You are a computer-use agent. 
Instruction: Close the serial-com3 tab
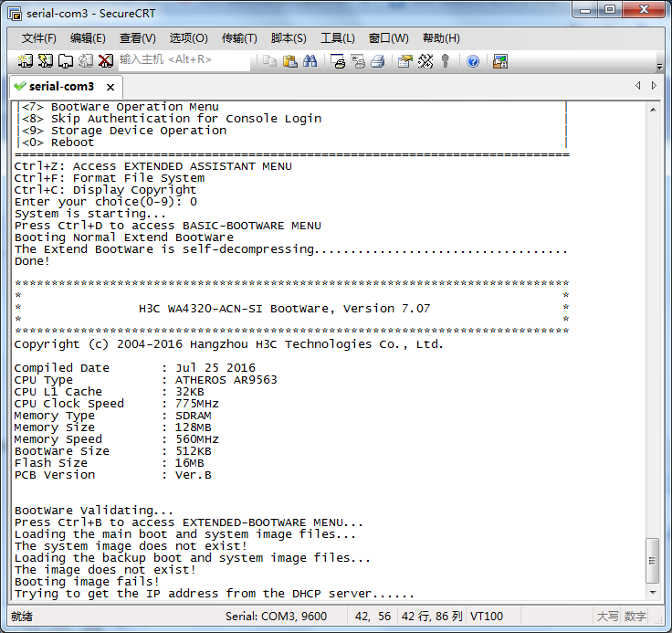click(110, 87)
